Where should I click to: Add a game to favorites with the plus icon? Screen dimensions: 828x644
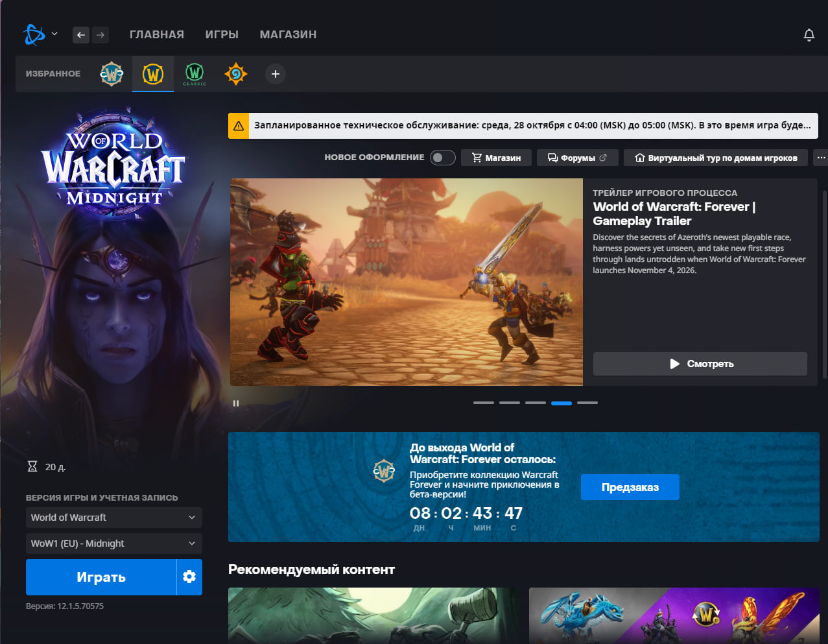click(x=276, y=74)
